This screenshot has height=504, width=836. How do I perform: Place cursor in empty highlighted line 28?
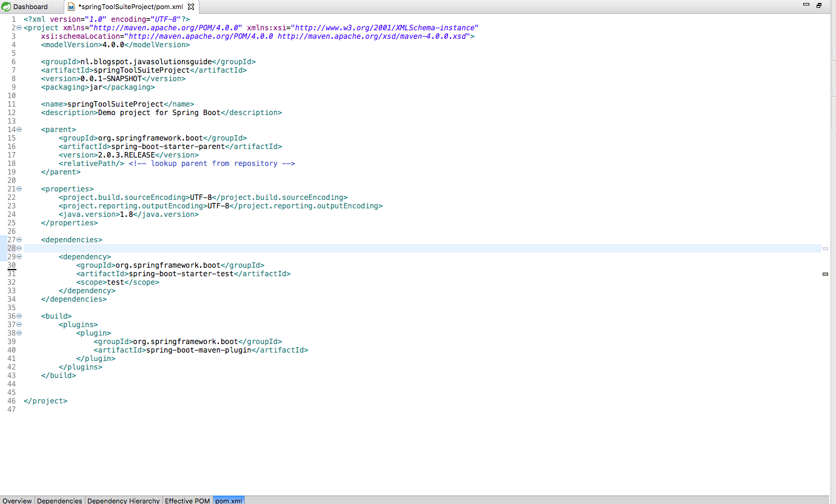(423, 248)
